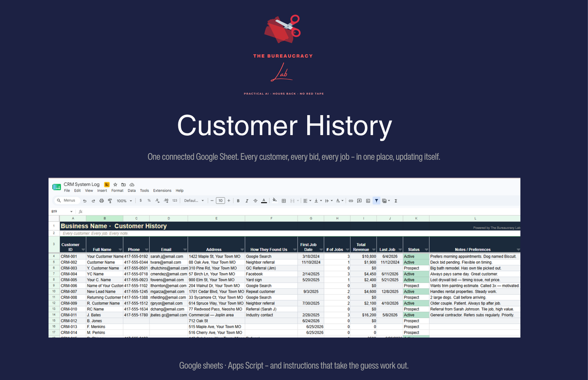Open the fill color bucket
The width and height of the screenshot is (588, 380).
[x=274, y=200]
